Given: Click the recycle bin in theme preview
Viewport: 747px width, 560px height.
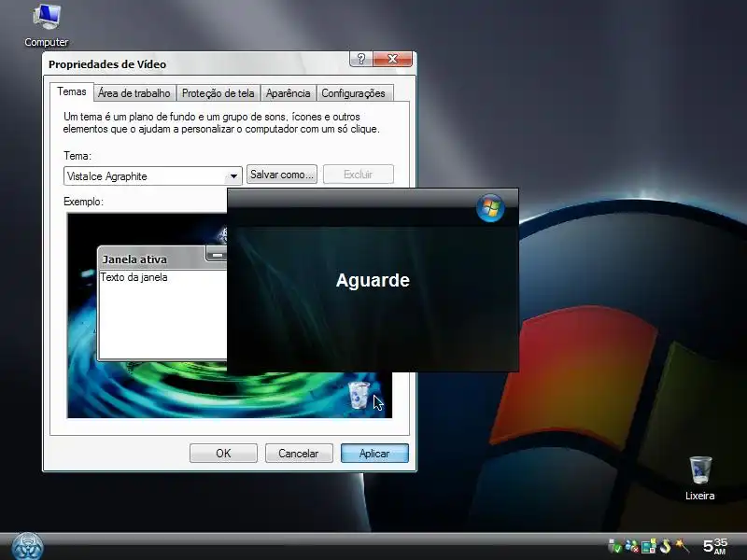Looking at the screenshot, I should point(359,395).
